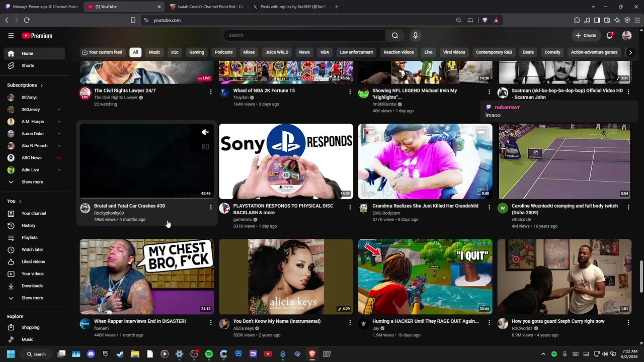644x362 pixels.
Task: Expand the You section
Action: [x=14, y=201]
